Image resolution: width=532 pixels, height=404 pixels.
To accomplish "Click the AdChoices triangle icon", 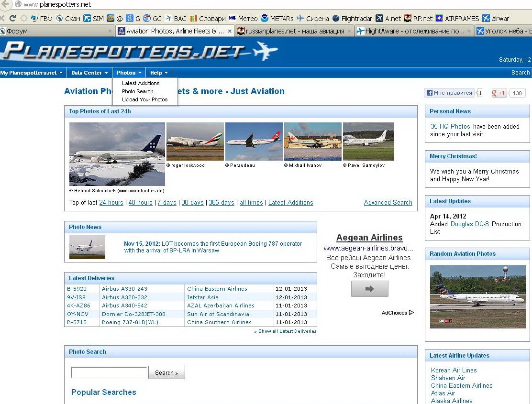I will (x=411, y=313).
